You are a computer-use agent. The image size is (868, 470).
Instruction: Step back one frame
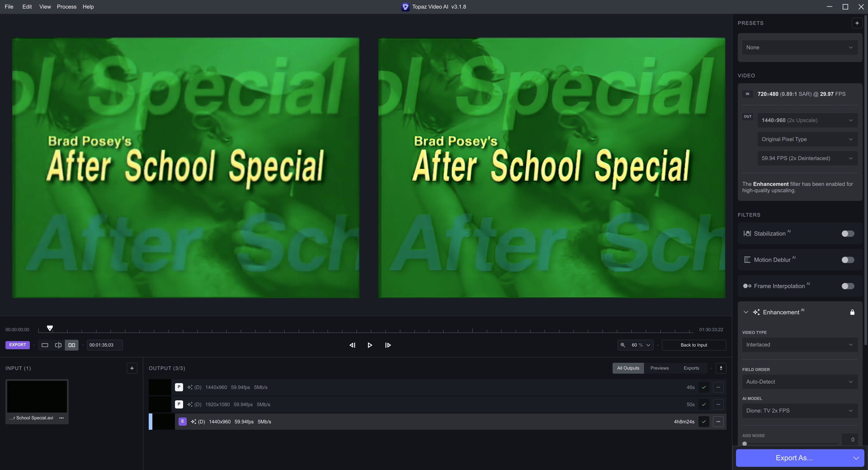point(352,345)
